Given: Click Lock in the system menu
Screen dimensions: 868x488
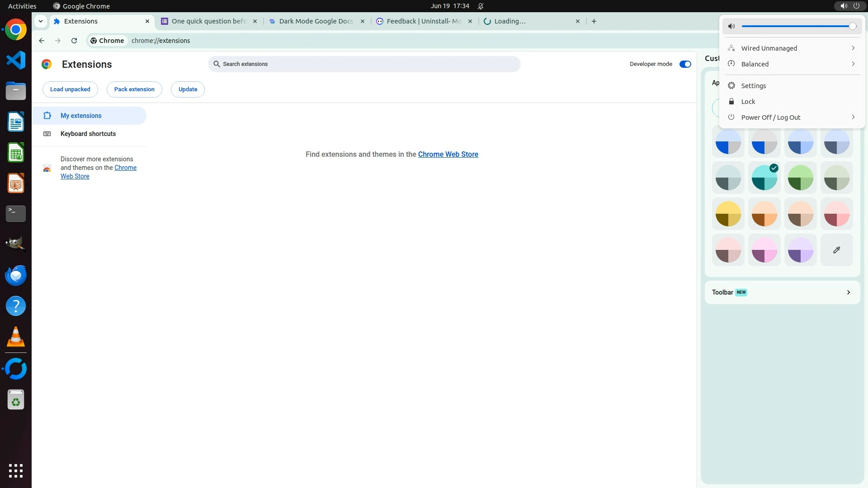Looking at the screenshot, I should pyautogui.click(x=748, y=102).
